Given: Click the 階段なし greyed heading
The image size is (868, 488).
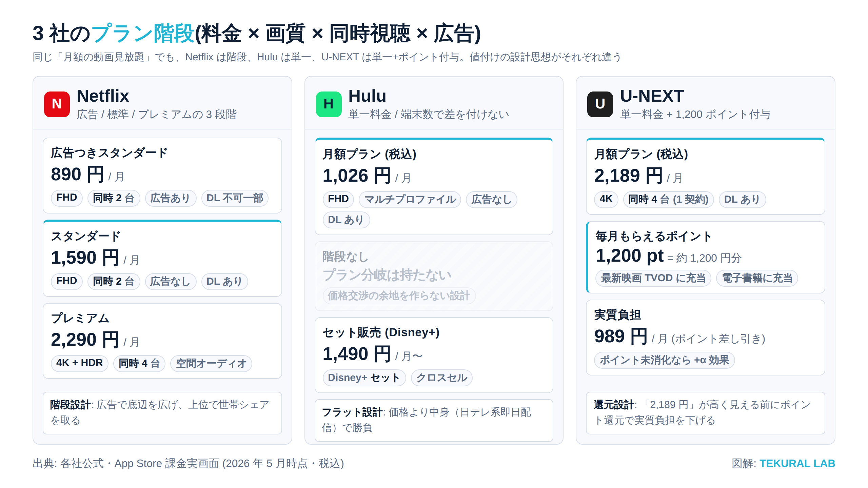Looking at the screenshot, I should pyautogui.click(x=345, y=257).
